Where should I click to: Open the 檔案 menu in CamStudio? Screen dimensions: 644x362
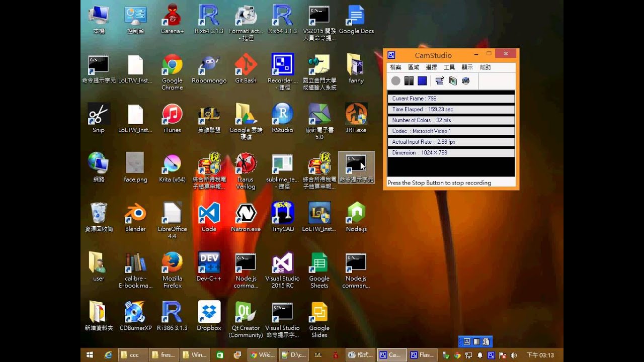(x=395, y=67)
